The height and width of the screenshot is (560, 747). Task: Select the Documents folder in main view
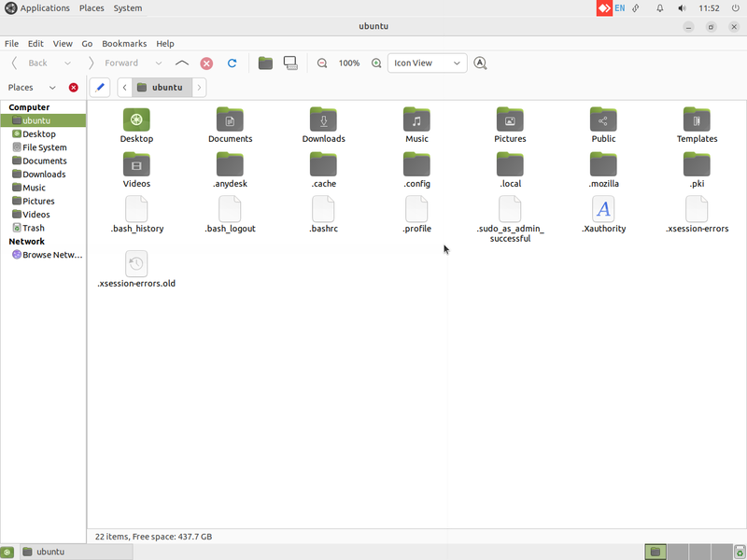pos(230,125)
